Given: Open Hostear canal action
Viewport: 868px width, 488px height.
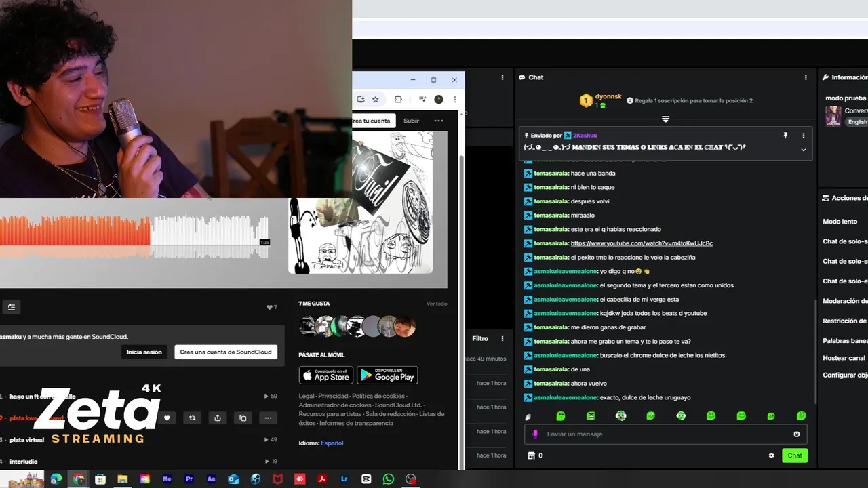Looking at the screenshot, I should (844, 358).
